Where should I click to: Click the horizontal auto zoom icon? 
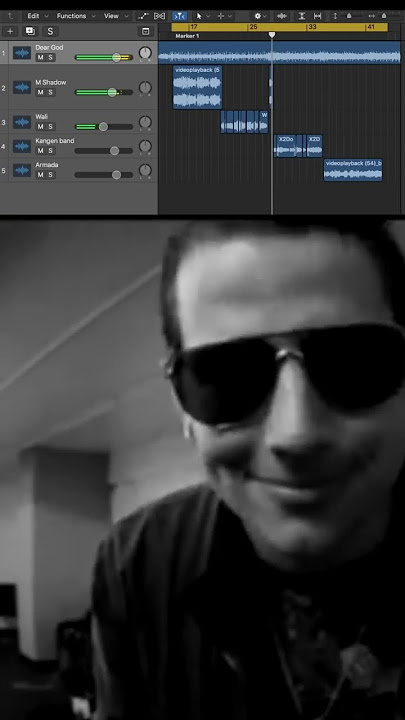coord(317,16)
